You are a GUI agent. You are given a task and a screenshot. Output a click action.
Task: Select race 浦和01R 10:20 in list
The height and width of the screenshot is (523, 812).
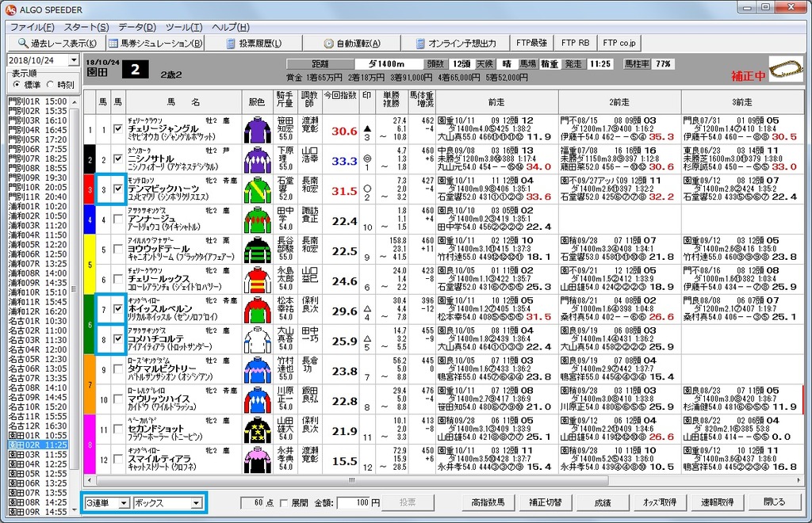pyautogui.click(x=37, y=206)
